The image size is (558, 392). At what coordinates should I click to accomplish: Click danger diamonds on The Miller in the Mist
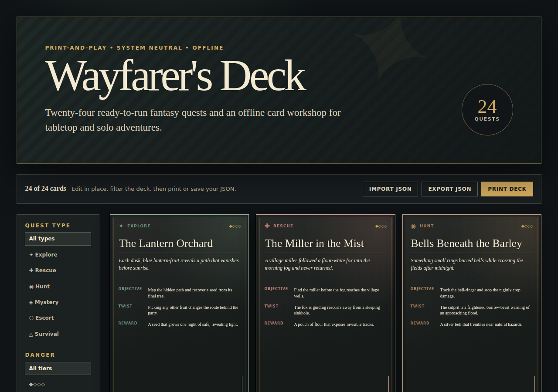tap(381, 226)
